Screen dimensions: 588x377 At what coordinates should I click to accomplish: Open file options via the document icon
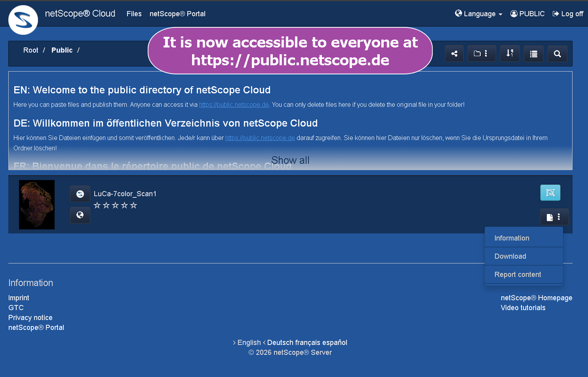tap(554, 217)
